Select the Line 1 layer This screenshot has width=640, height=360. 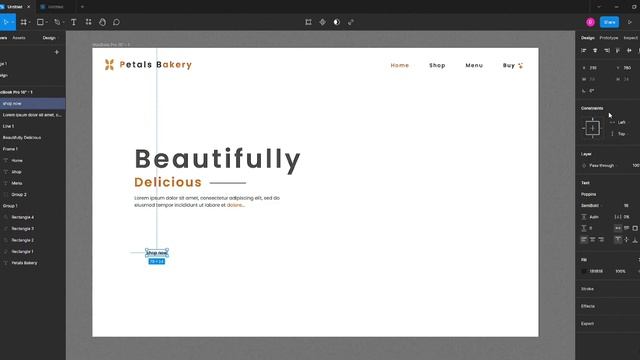click(8, 126)
